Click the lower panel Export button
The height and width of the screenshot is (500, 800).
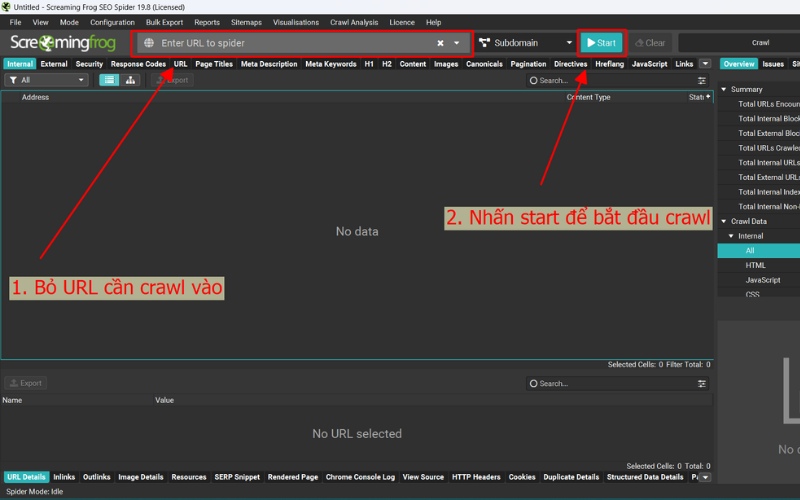click(26, 383)
